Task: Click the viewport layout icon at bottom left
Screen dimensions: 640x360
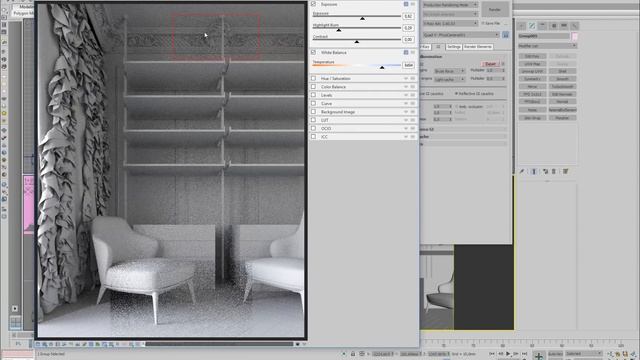Action: click(16, 323)
